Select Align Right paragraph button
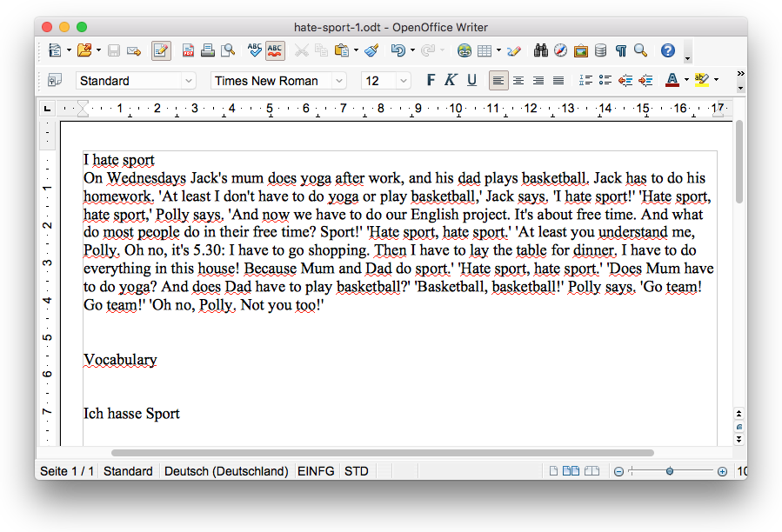782x532 pixels. tap(538, 80)
